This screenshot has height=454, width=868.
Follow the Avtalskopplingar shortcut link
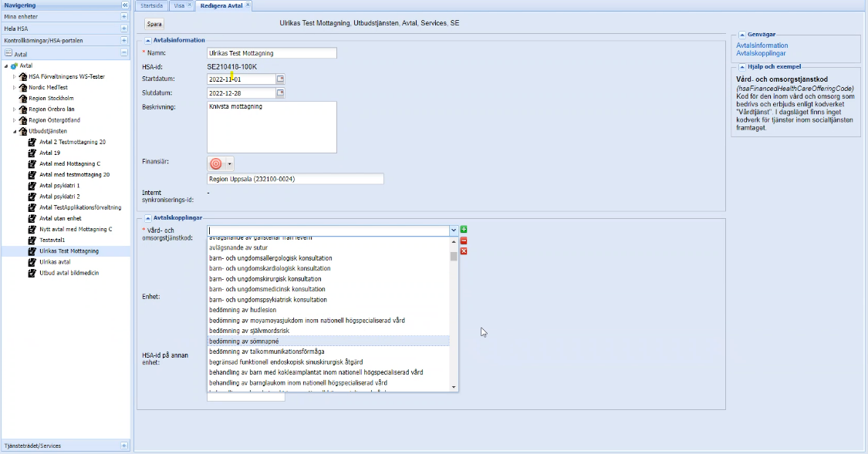click(x=761, y=53)
